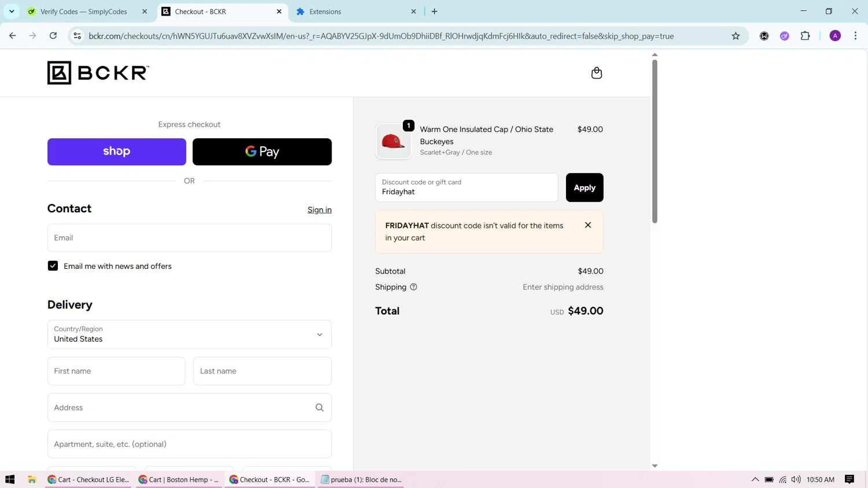Click the Sign in link
This screenshot has width=868, height=488.
(319, 210)
